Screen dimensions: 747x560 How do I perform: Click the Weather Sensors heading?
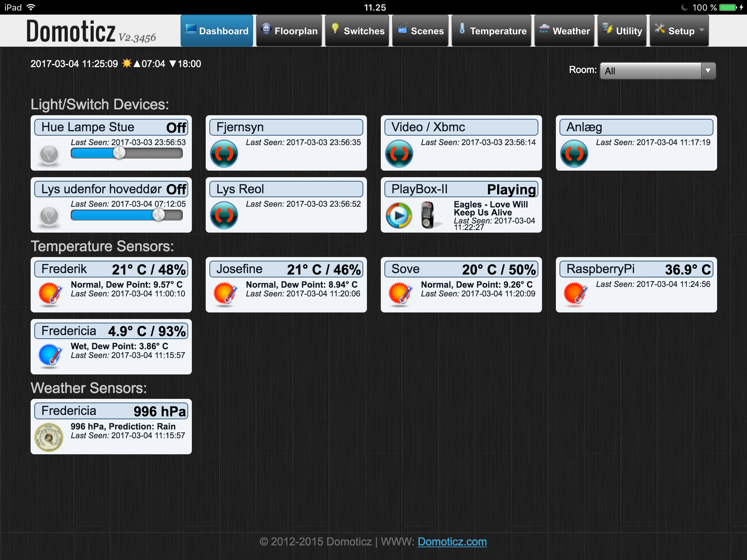pyautogui.click(x=89, y=388)
